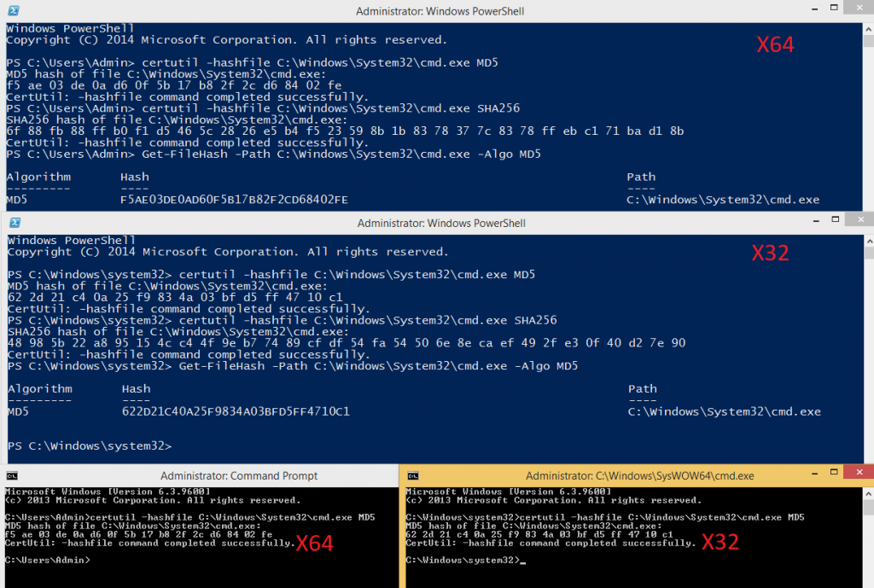Screen dimensions: 874x588
Task: Open system menu icon of X32 PowerShell window
Action: tap(14, 224)
